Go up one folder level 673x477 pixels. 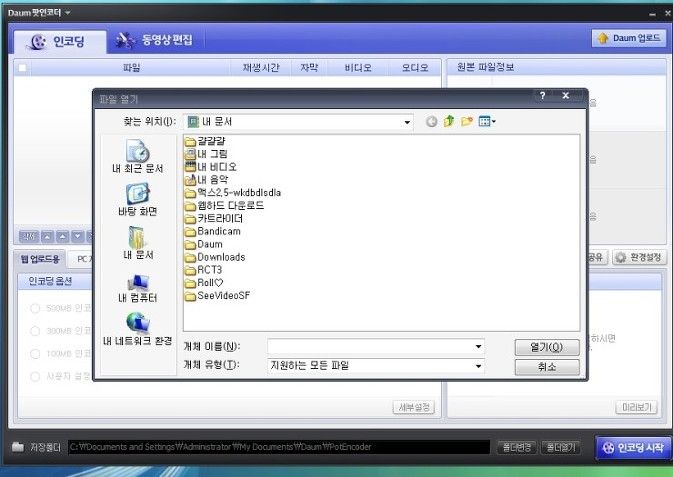(x=449, y=121)
